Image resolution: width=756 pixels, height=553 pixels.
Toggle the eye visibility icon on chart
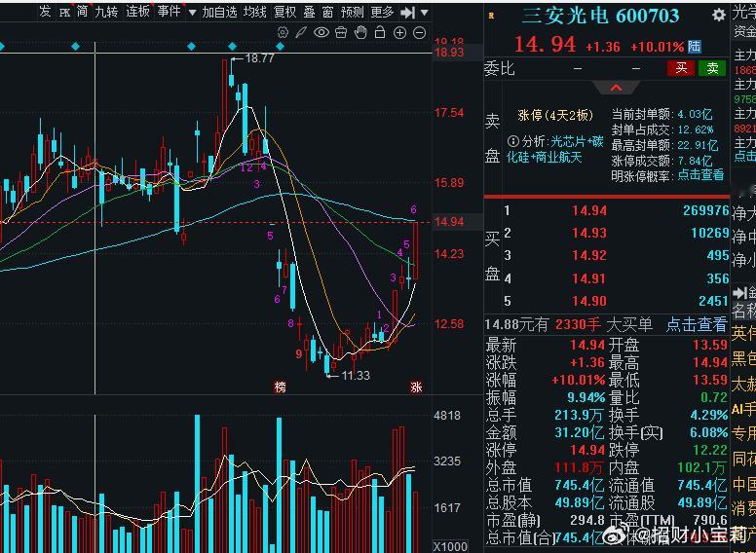[x=321, y=33]
